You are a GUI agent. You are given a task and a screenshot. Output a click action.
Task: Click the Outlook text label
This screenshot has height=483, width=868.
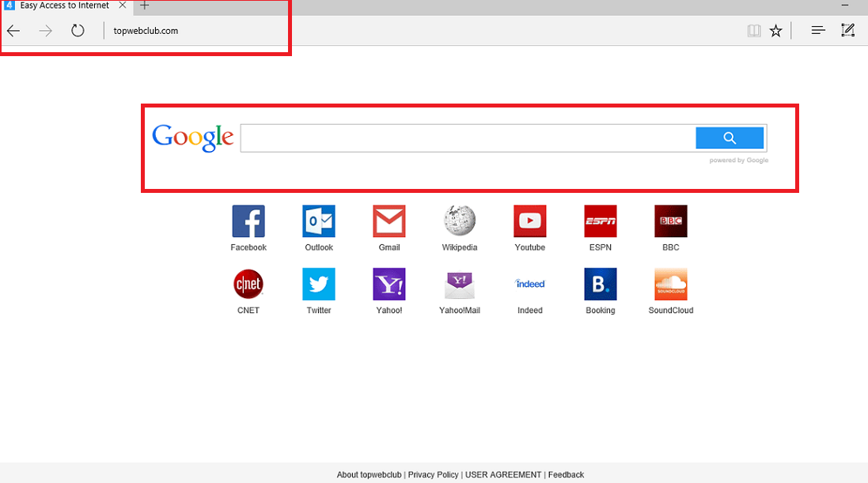pyautogui.click(x=319, y=247)
